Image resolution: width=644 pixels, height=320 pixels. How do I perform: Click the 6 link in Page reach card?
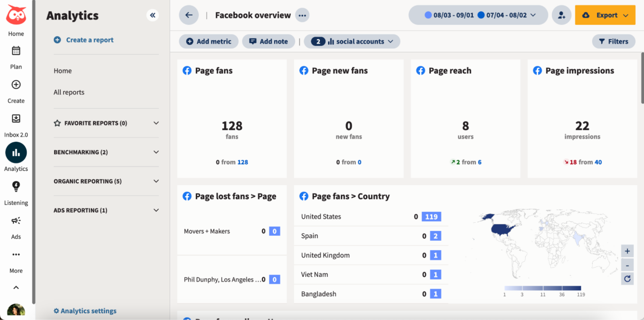480,162
